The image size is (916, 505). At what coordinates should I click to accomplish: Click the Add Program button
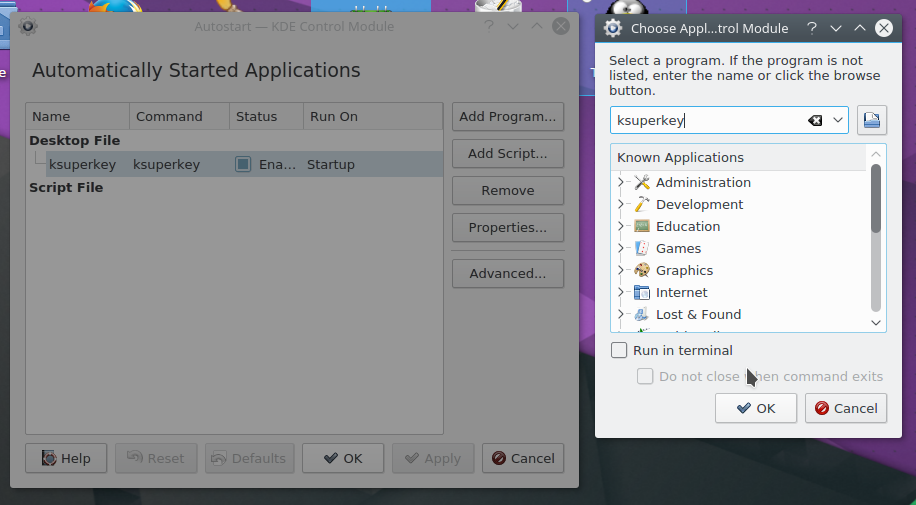[508, 116]
